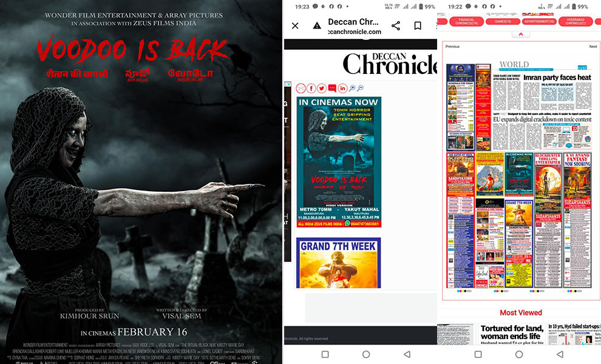Tap the site security warning triangle
This screenshot has height=364, width=601.
(317, 25)
